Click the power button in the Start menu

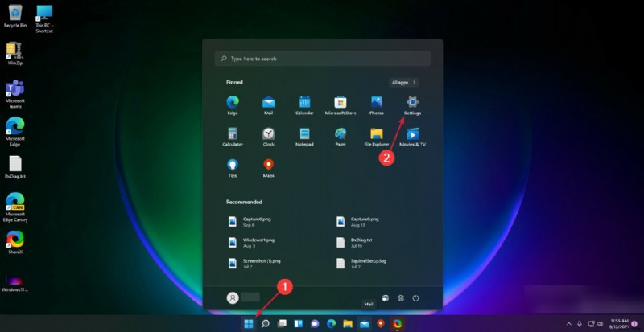tap(415, 298)
